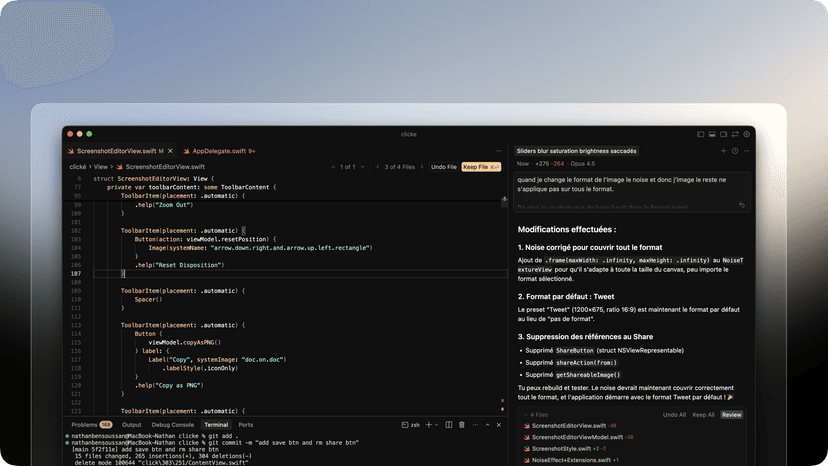Switch to the AppDelegate.swift tab
Image resolution: width=828 pixels, height=466 pixels.
[219, 151]
